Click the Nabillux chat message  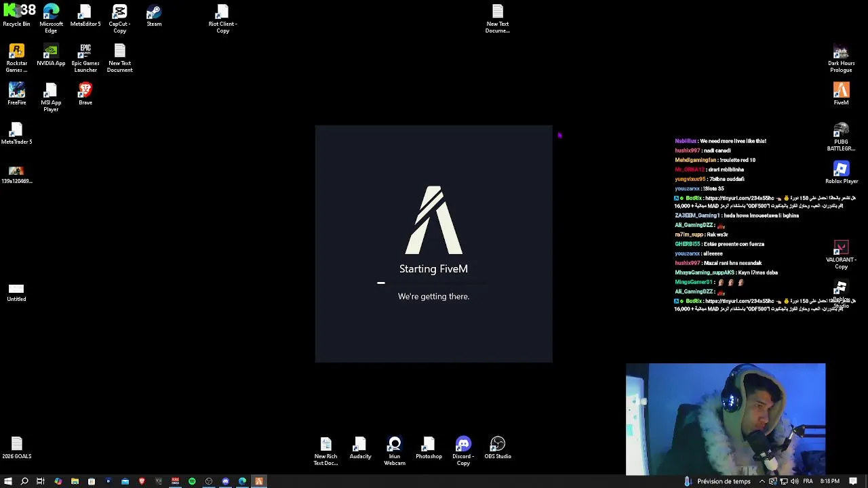(x=720, y=141)
